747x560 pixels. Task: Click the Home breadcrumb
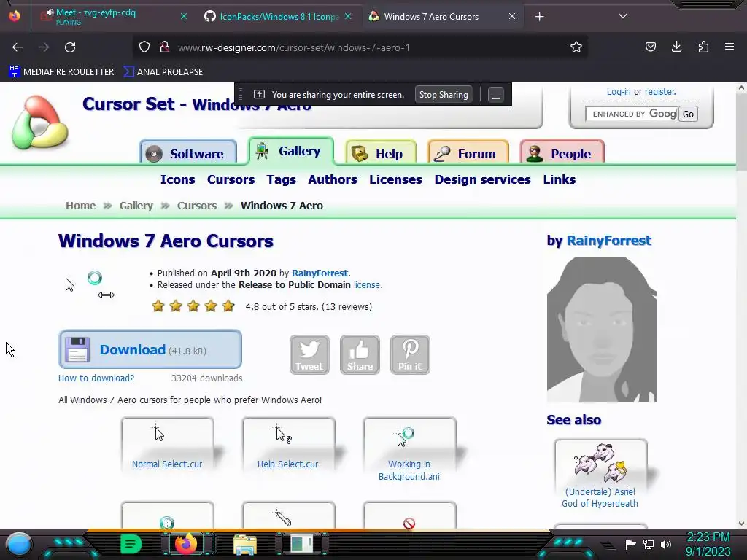click(80, 206)
